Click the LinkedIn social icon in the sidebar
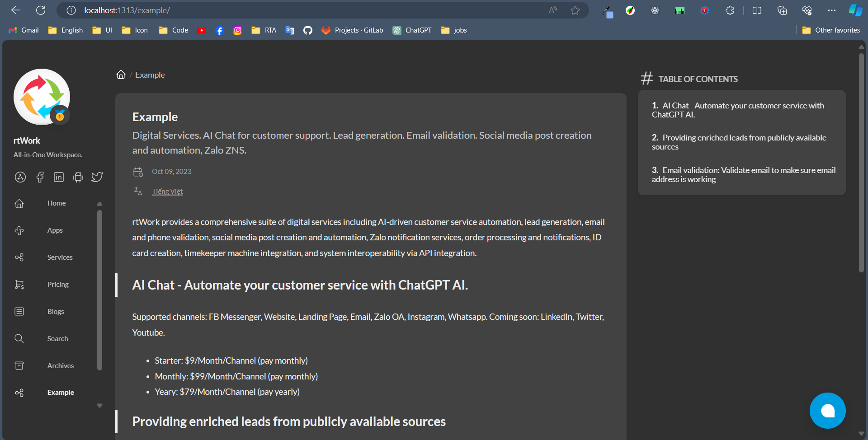 59,177
